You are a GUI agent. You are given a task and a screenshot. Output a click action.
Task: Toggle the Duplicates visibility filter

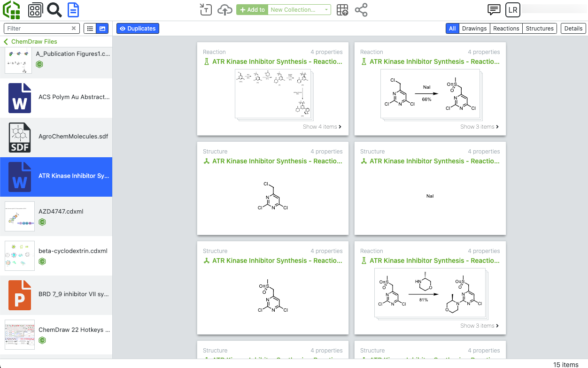click(x=138, y=28)
